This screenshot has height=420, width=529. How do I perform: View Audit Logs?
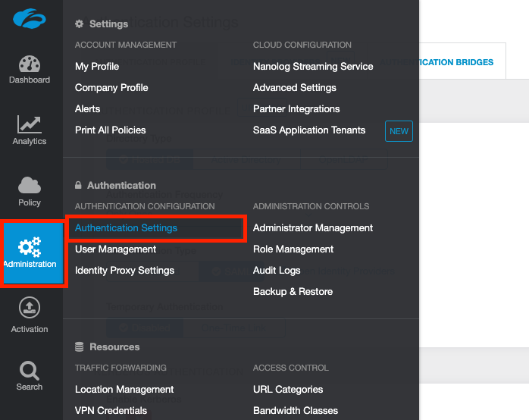coord(277,270)
